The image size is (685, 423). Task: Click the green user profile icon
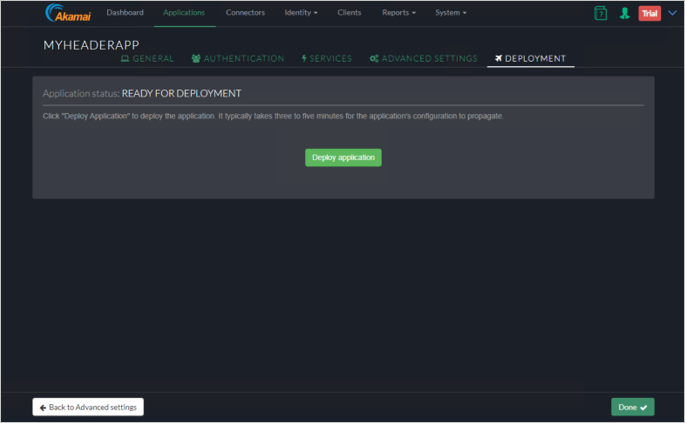click(625, 13)
